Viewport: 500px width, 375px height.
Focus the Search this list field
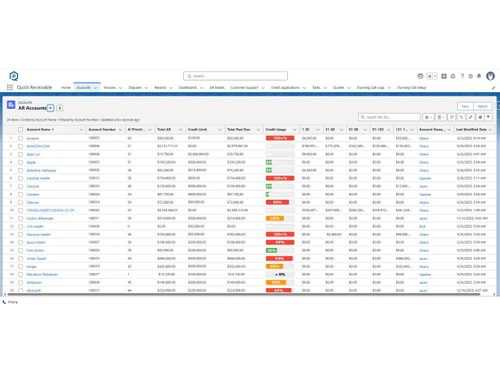click(x=389, y=117)
